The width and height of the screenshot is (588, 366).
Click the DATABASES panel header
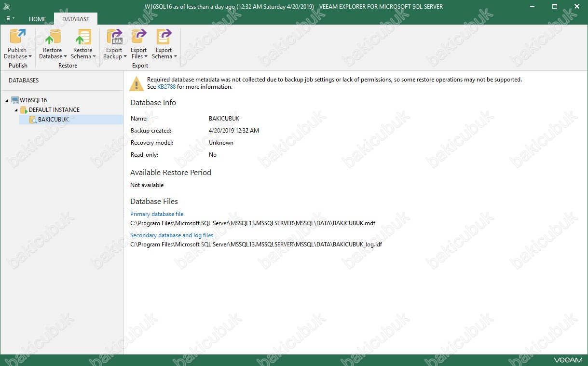click(24, 81)
